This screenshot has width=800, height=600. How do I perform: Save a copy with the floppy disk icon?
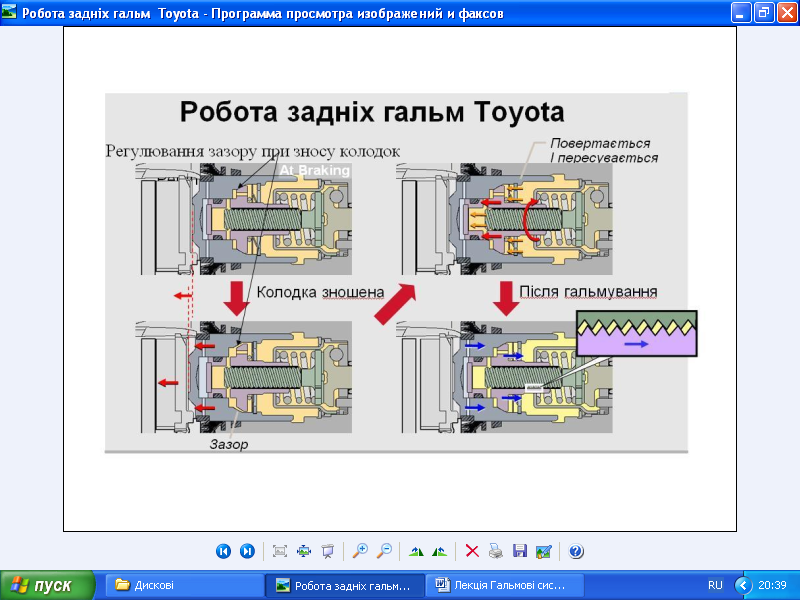(520, 551)
